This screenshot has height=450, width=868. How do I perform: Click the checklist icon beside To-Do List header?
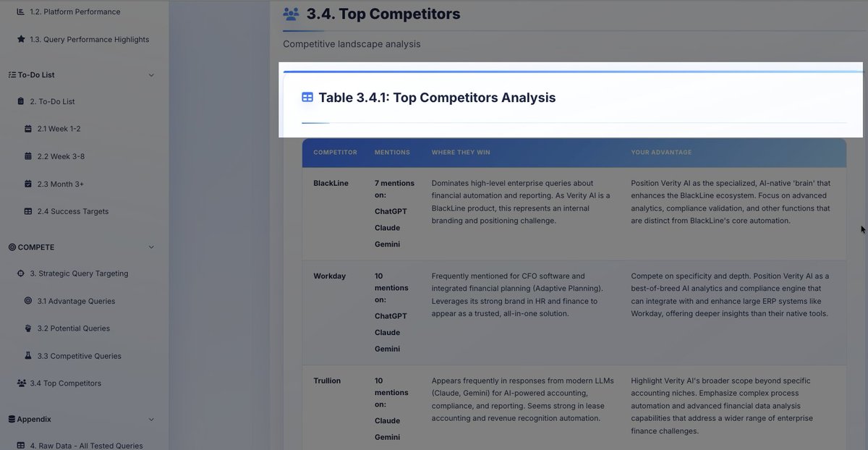pyautogui.click(x=12, y=75)
